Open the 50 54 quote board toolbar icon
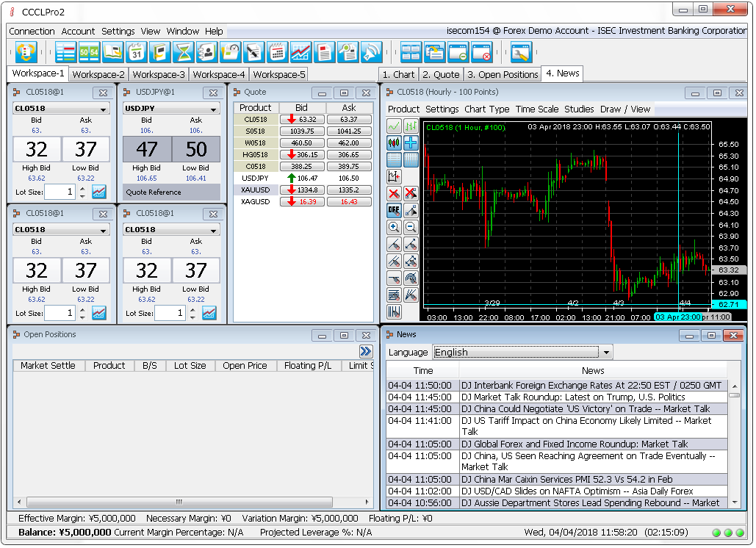Viewport: 756px width, 548px height. pos(89,52)
